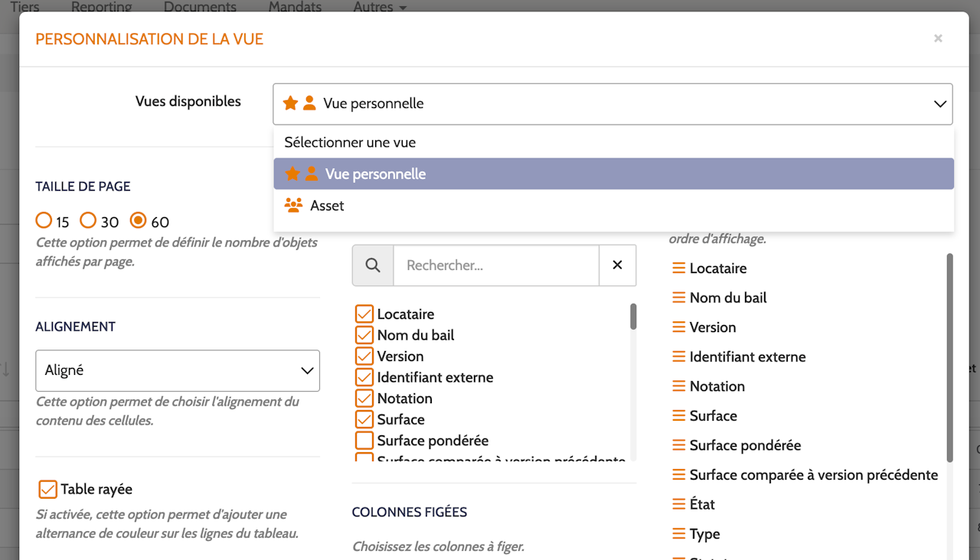
Task: Check the Surface pondérée checkbox
Action: [x=364, y=441]
